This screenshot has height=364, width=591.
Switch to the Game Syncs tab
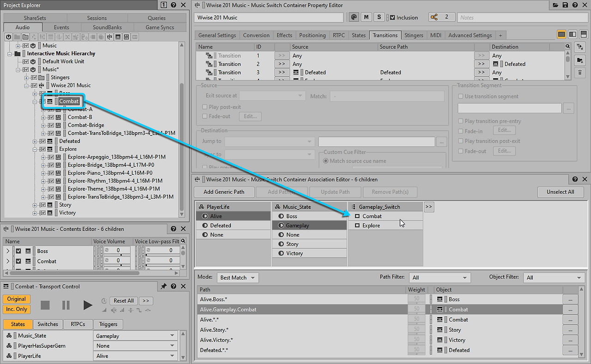coord(160,27)
